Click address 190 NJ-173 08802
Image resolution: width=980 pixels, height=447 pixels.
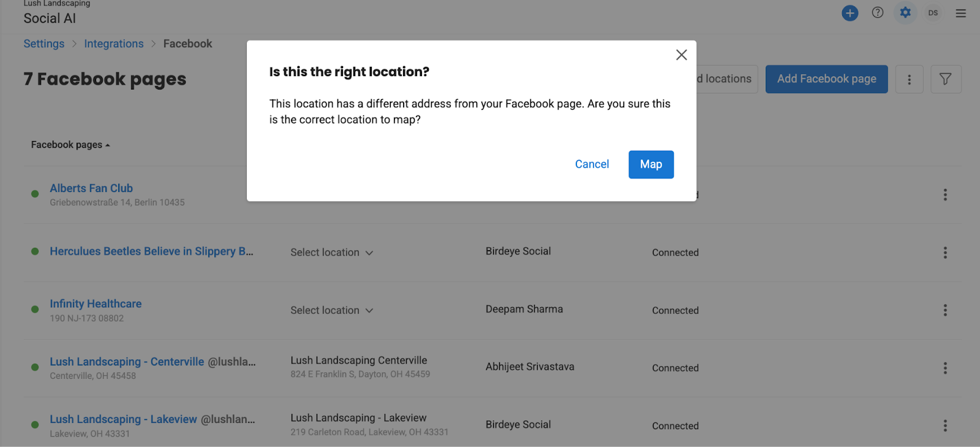pos(86,318)
